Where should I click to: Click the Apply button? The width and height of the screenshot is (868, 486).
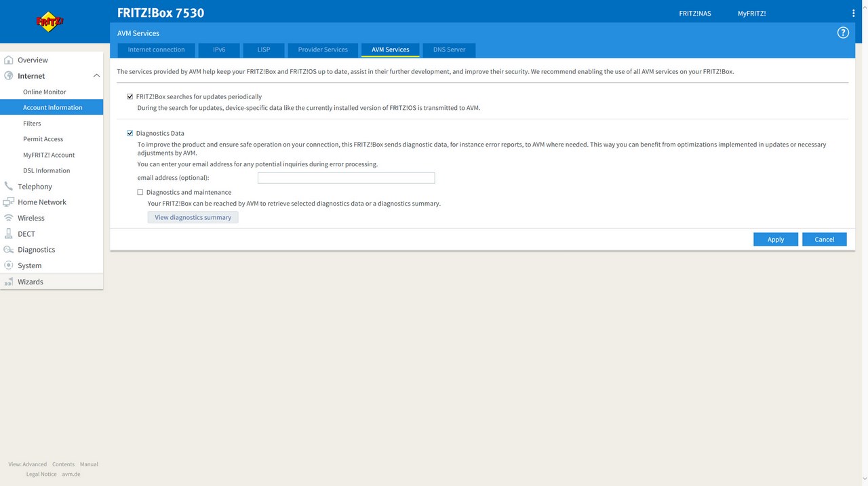(776, 239)
